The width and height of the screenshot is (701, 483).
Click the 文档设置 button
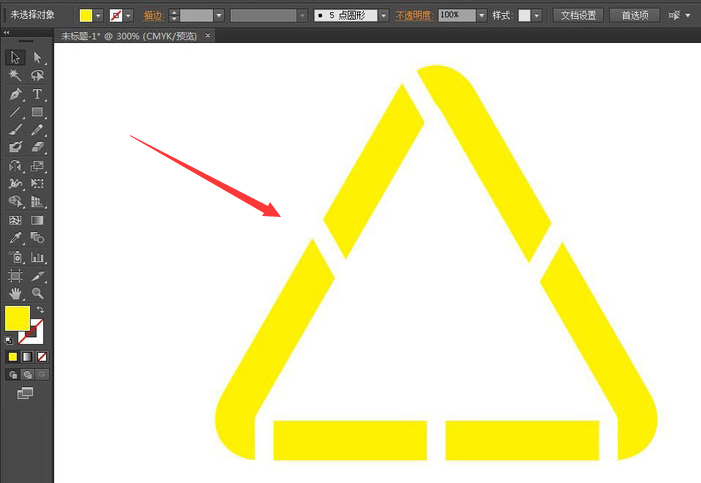(x=579, y=16)
